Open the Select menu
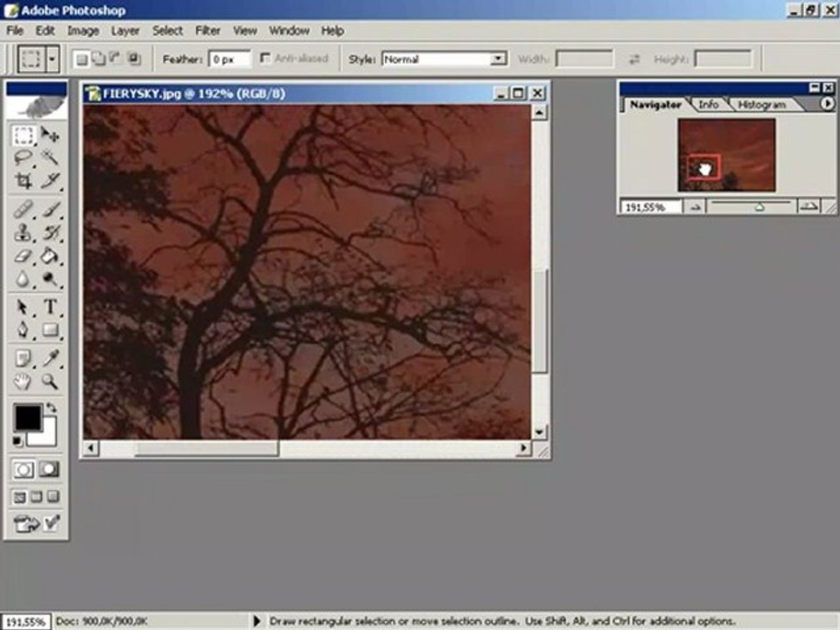This screenshot has height=630, width=840. click(168, 31)
